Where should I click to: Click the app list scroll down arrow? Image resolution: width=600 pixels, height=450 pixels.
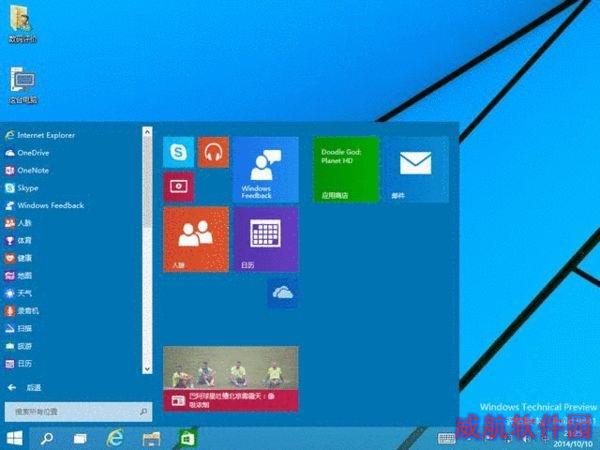[x=147, y=369]
